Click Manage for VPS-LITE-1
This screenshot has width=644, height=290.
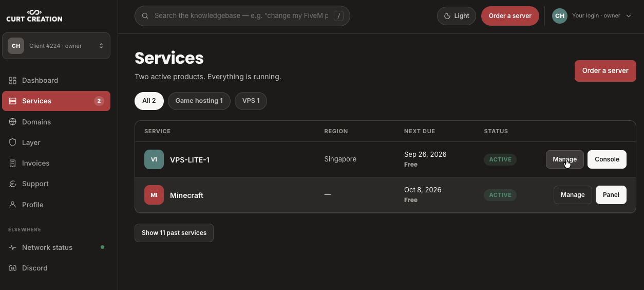(564, 159)
